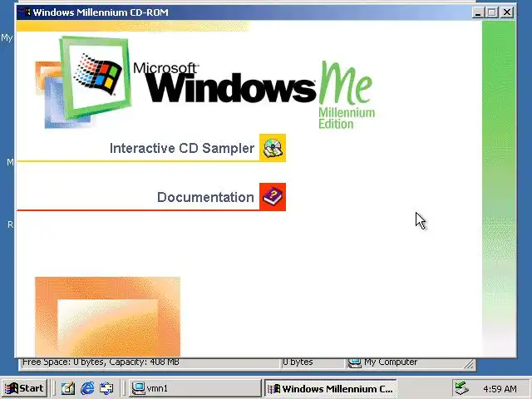
Task: Click the yellow CD Sampler disc icon
Action: point(273,148)
